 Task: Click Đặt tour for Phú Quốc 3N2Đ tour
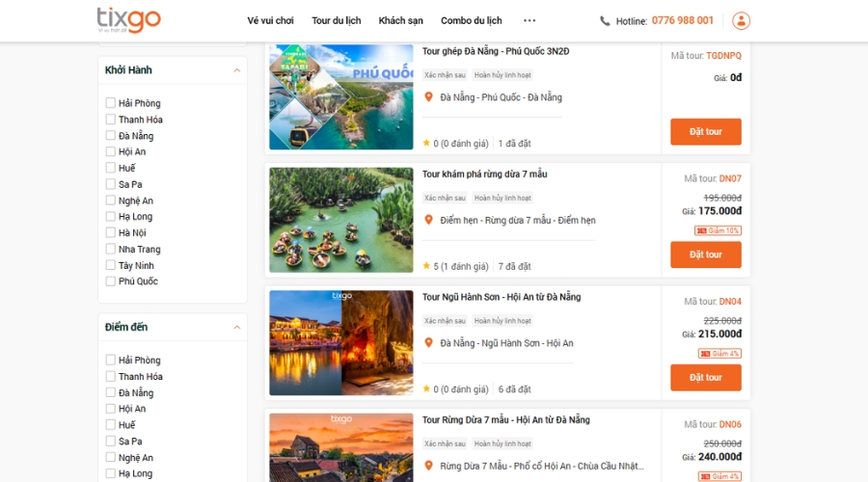pyautogui.click(x=706, y=132)
